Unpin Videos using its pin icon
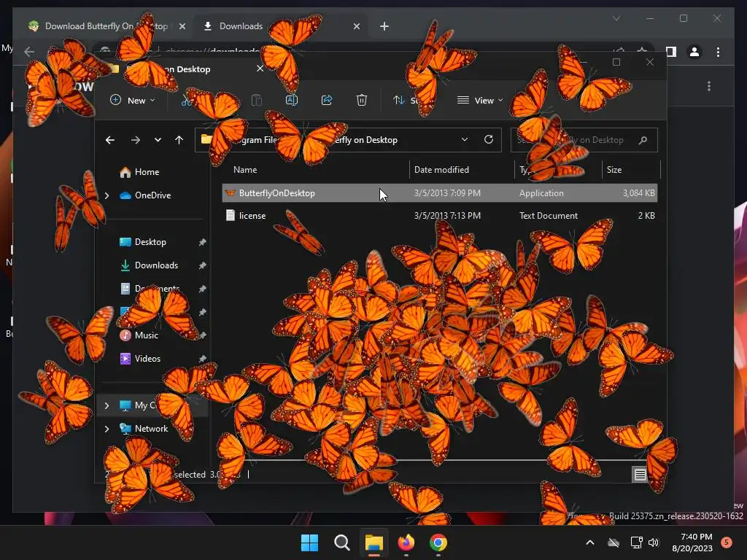 click(203, 359)
